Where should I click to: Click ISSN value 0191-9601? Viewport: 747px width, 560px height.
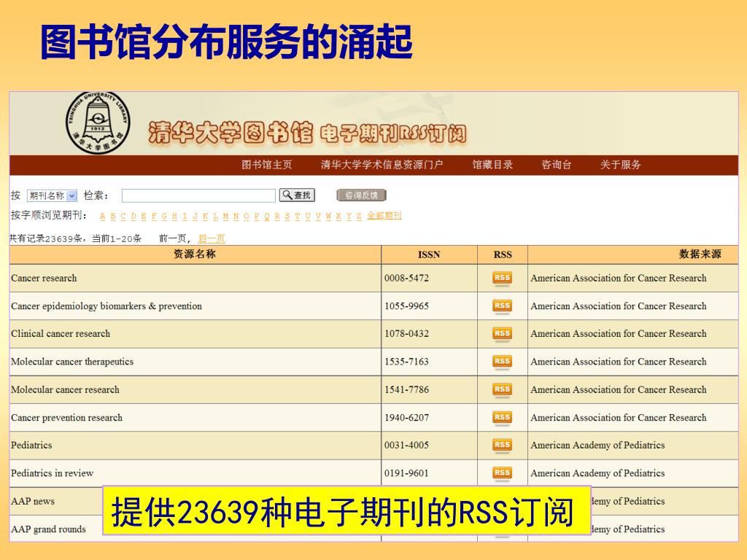[x=407, y=473]
